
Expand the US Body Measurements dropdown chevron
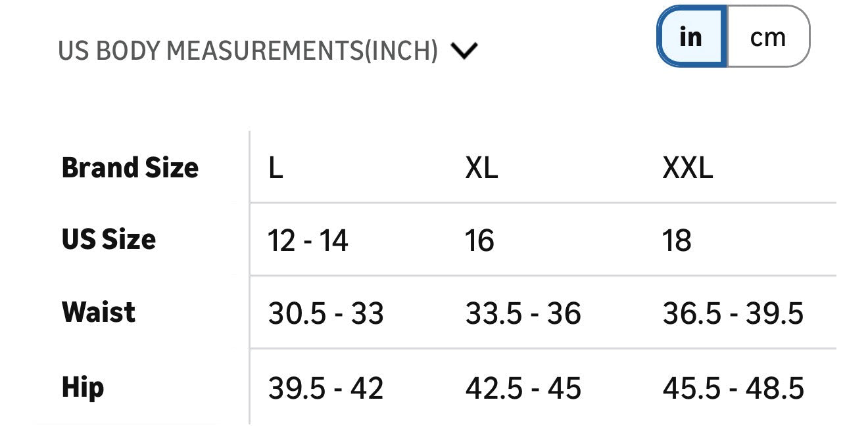coord(464,51)
